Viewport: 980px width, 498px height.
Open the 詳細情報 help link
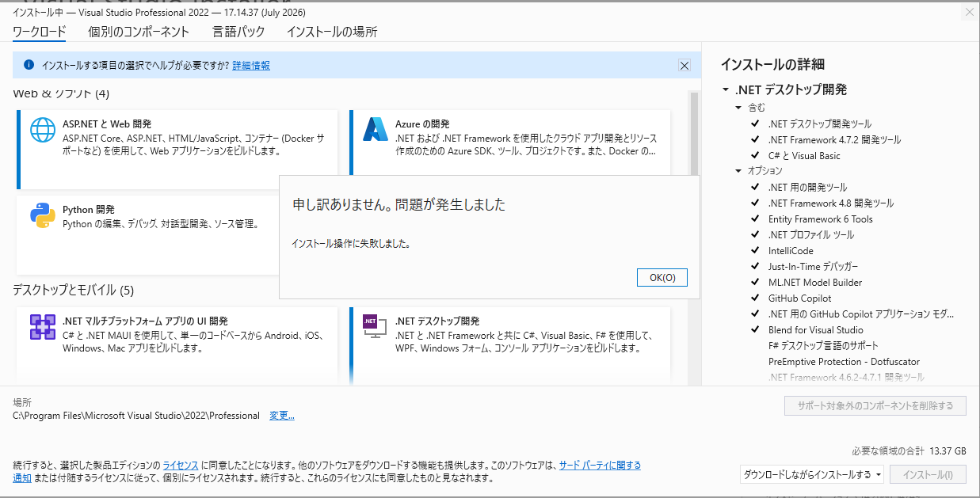pyautogui.click(x=251, y=66)
